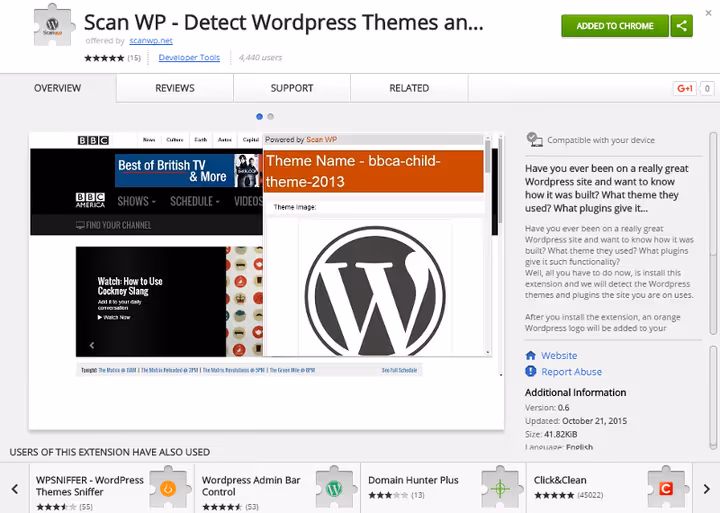
Task: Click the Domain Hunter Plus star rating
Action: pos(388,495)
